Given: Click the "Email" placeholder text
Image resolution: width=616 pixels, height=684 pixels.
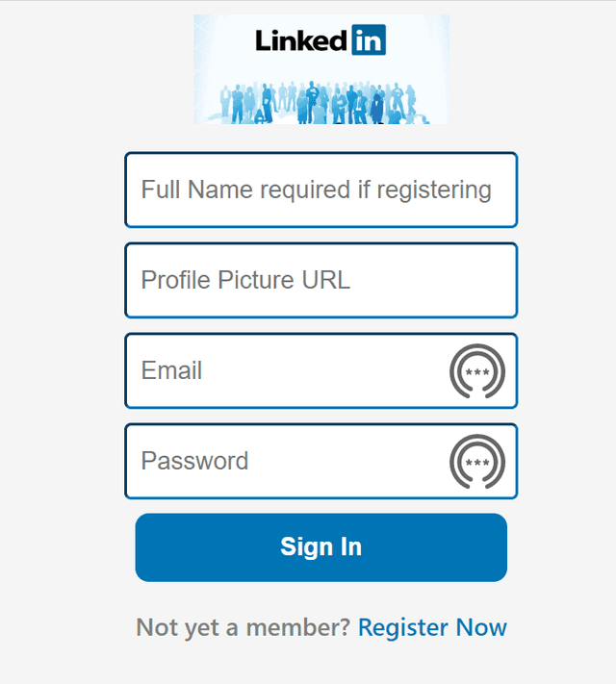Looking at the screenshot, I should (171, 370).
